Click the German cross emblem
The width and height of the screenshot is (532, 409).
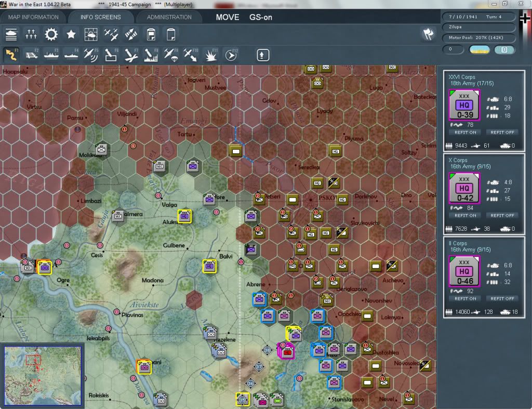tap(525, 18)
